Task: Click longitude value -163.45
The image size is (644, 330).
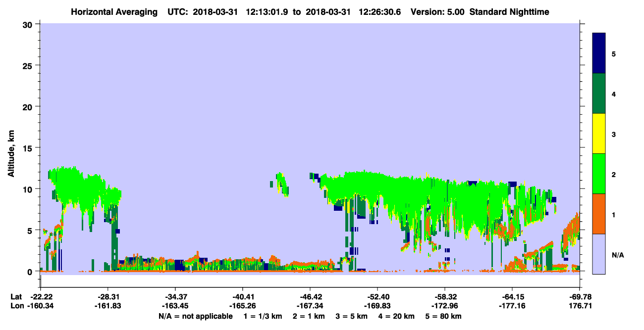Action: click(x=175, y=306)
